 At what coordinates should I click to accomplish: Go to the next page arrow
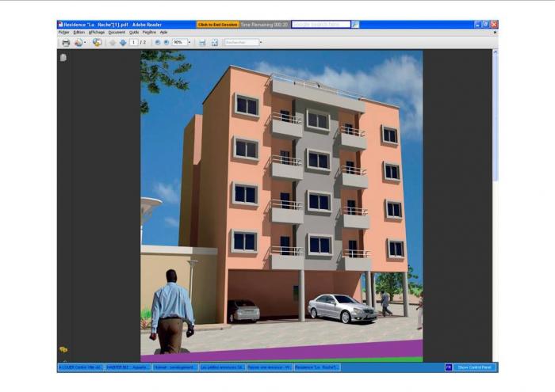click(122, 42)
